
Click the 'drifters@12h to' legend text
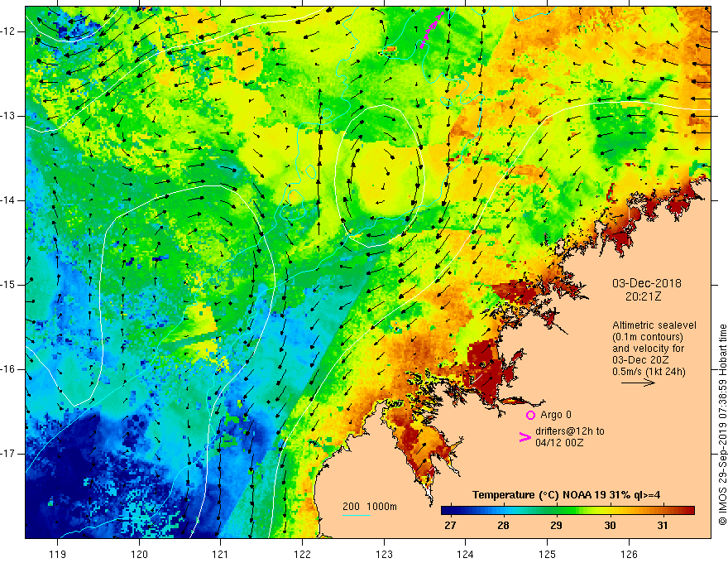point(570,431)
